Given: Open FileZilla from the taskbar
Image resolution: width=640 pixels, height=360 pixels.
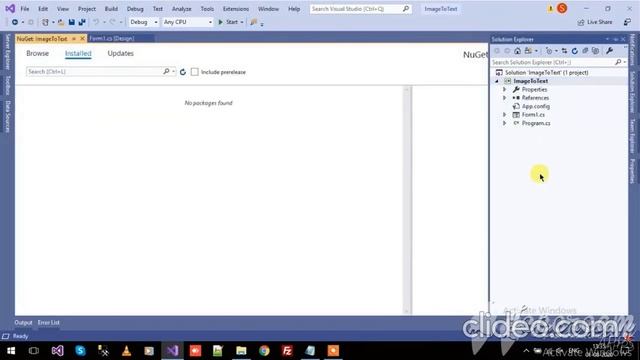Looking at the screenshot, I should coord(287,351).
